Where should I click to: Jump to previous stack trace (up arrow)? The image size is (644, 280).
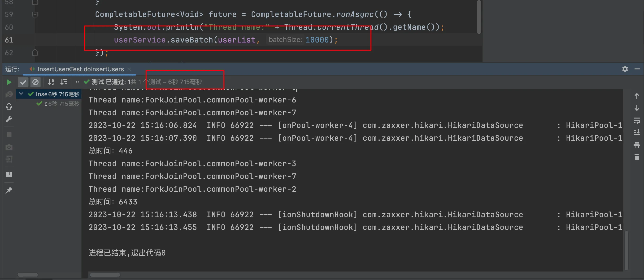tap(637, 96)
